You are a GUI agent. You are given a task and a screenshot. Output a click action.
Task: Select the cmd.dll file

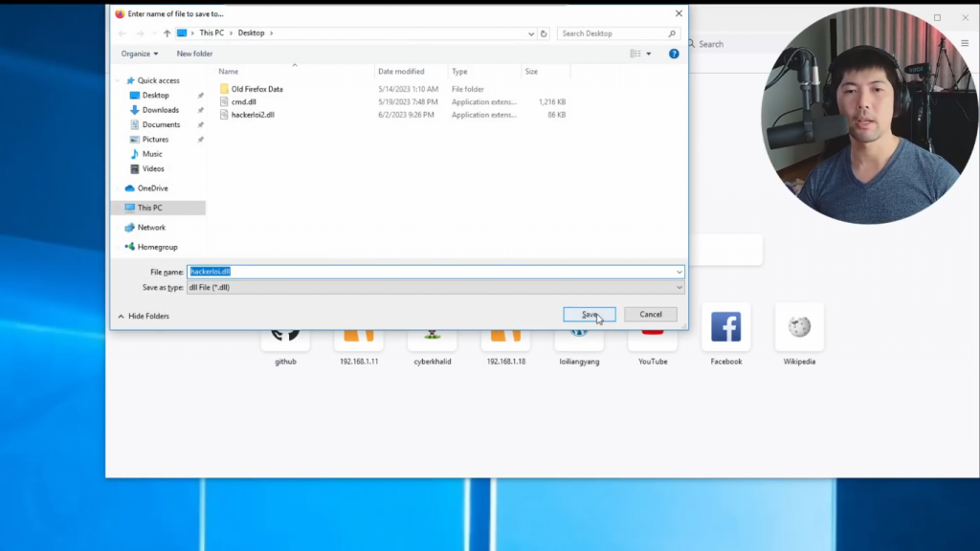click(x=244, y=101)
